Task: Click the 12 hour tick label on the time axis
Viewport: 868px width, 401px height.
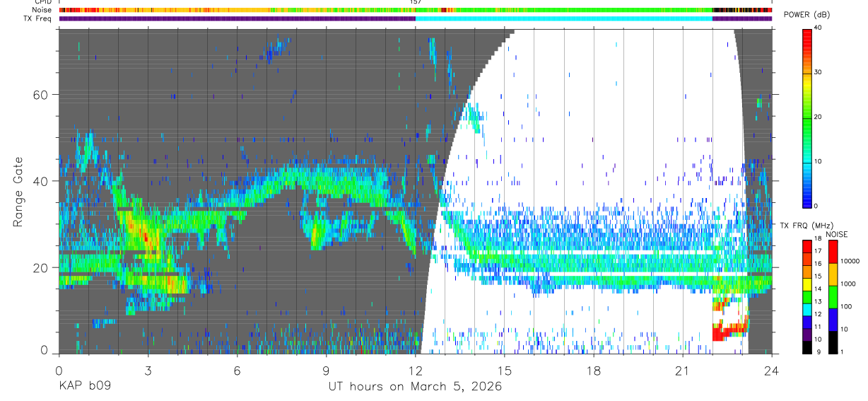Action: 416,371
